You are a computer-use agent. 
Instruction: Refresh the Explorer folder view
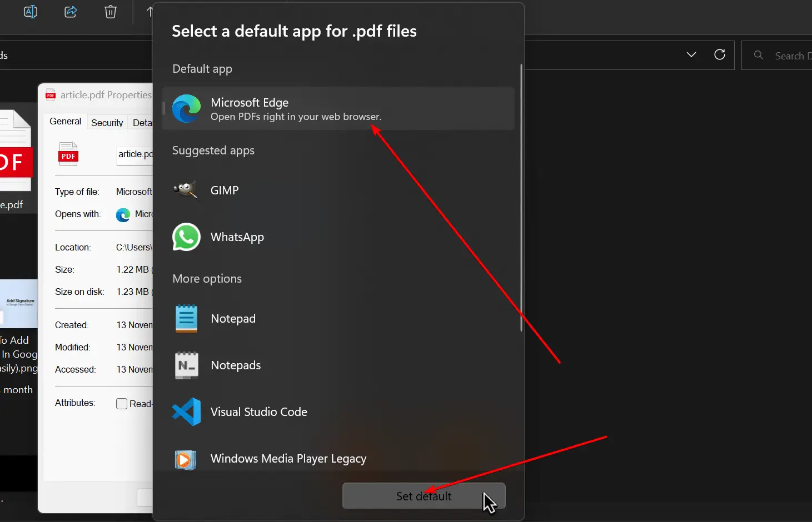click(x=720, y=54)
